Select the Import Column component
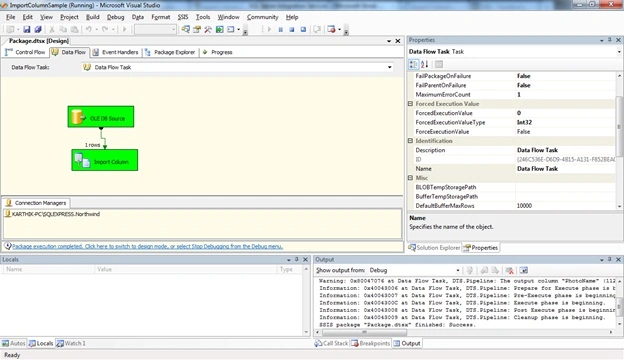This screenshot has width=624, height=360. 105,160
